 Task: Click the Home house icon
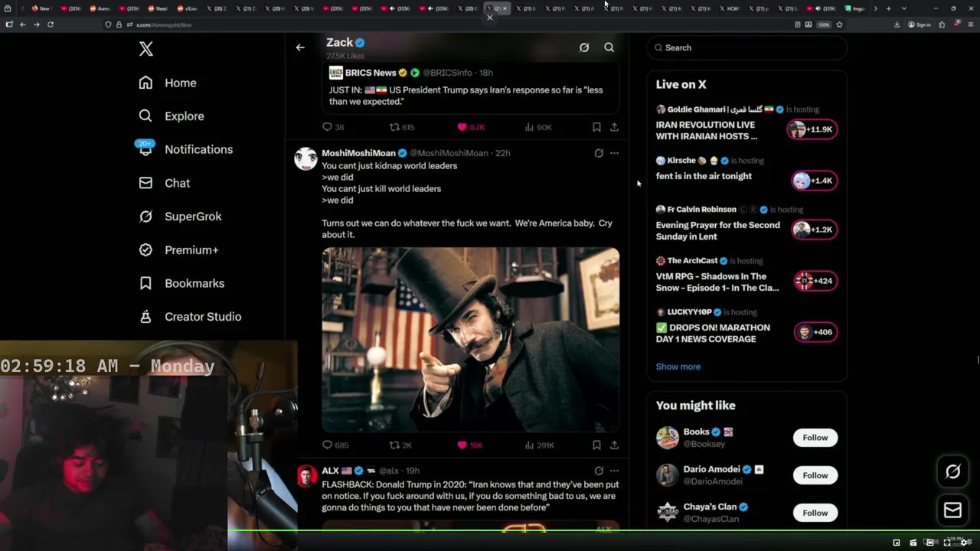coord(145,83)
